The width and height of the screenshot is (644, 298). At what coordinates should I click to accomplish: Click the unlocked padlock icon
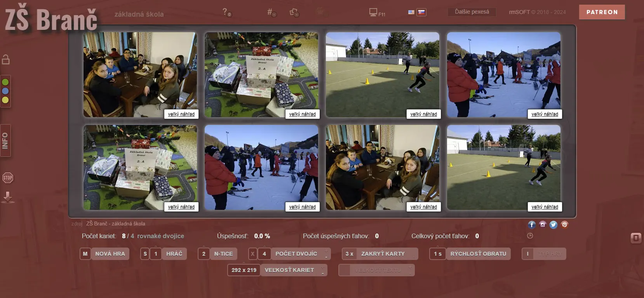tap(6, 59)
